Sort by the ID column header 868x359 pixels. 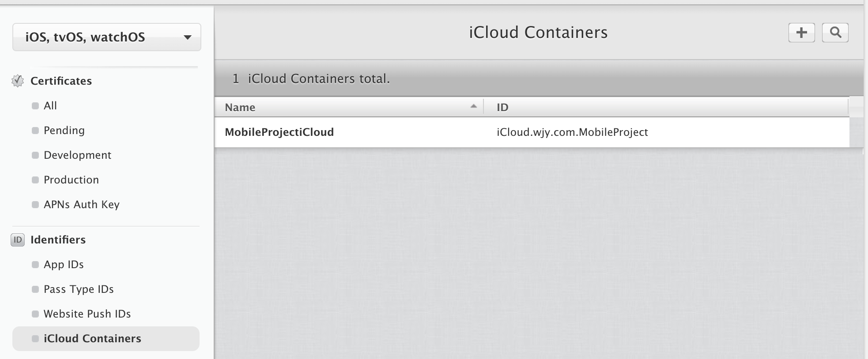pyautogui.click(x=666, y=107)
